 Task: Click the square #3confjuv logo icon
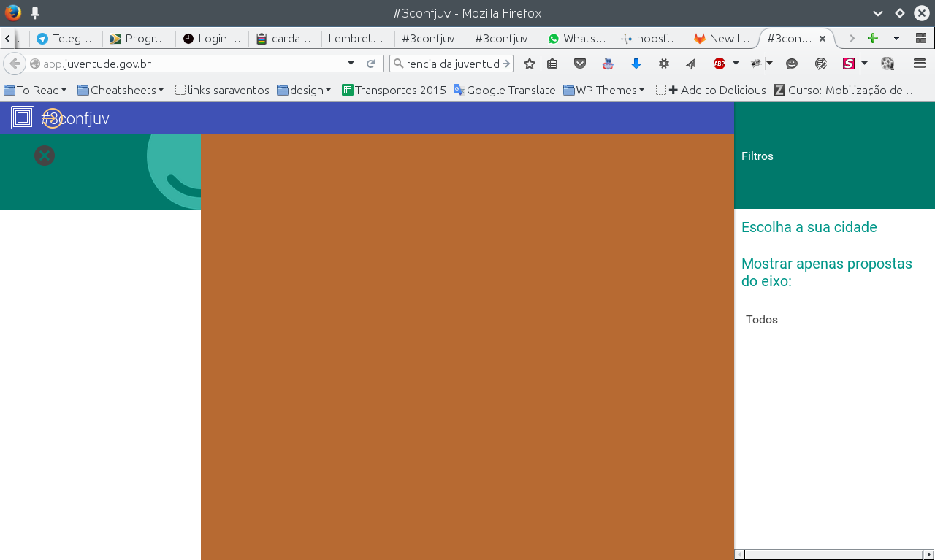[x=23, y=118]
